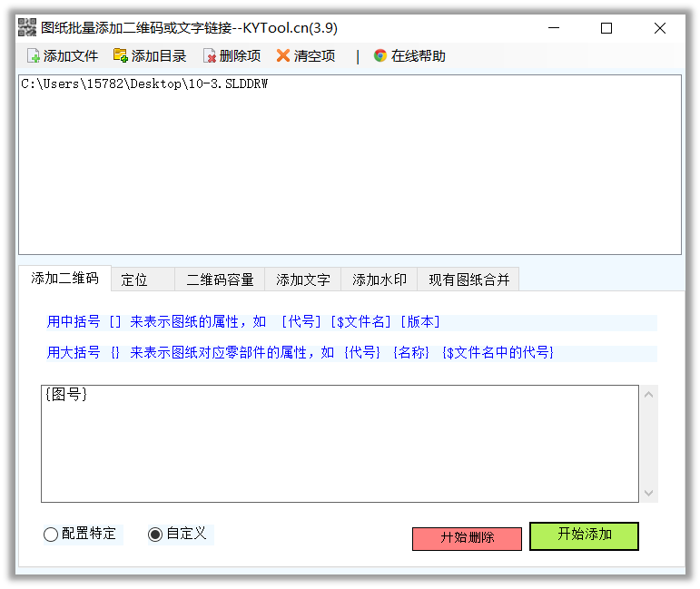The image size is (700, 589).
Task: Select the 配置特定 radio button
Action: pos(51,535)
